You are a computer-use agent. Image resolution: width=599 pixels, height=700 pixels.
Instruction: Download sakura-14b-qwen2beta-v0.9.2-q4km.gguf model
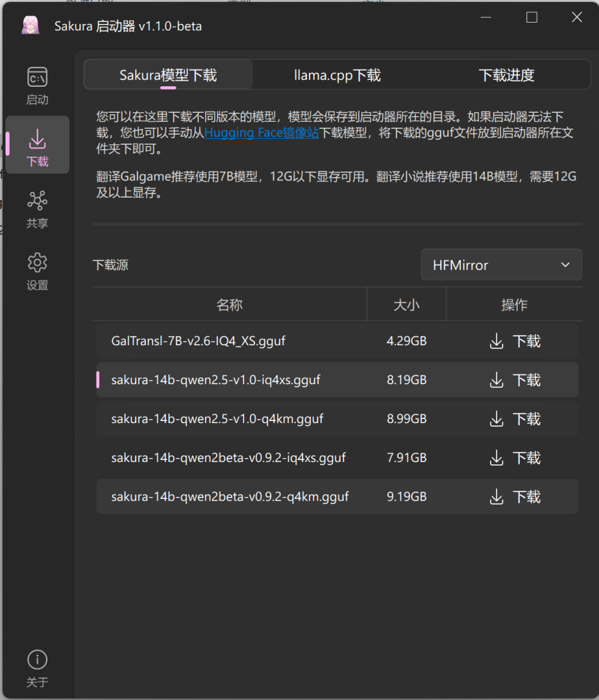point(515,497)
